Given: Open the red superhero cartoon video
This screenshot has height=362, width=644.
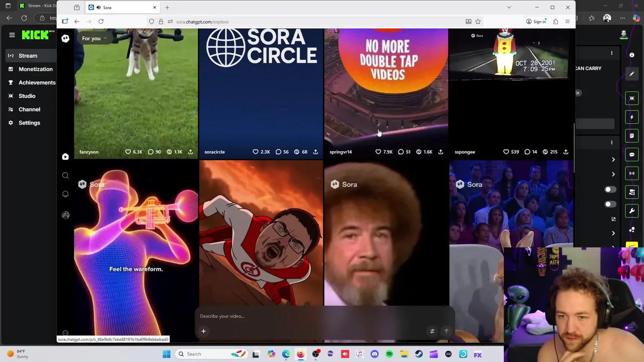Looking at the screenshot, I should tap(261, 234).
